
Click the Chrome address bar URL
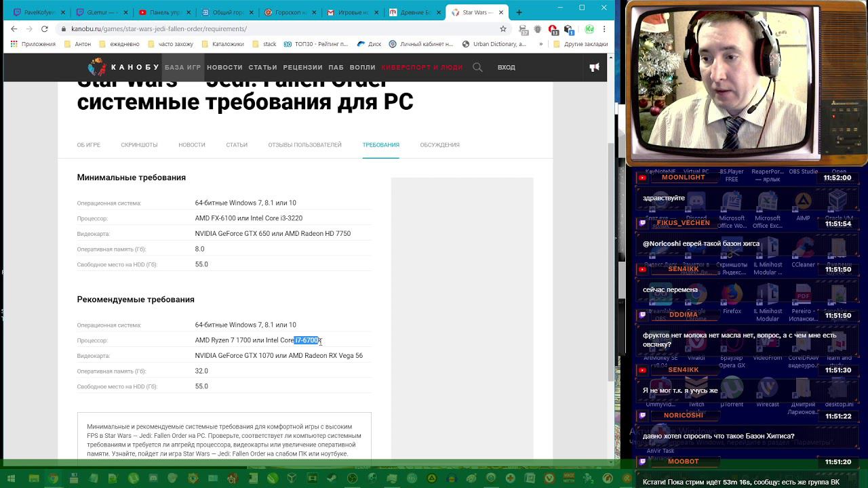tap(159, 29)
